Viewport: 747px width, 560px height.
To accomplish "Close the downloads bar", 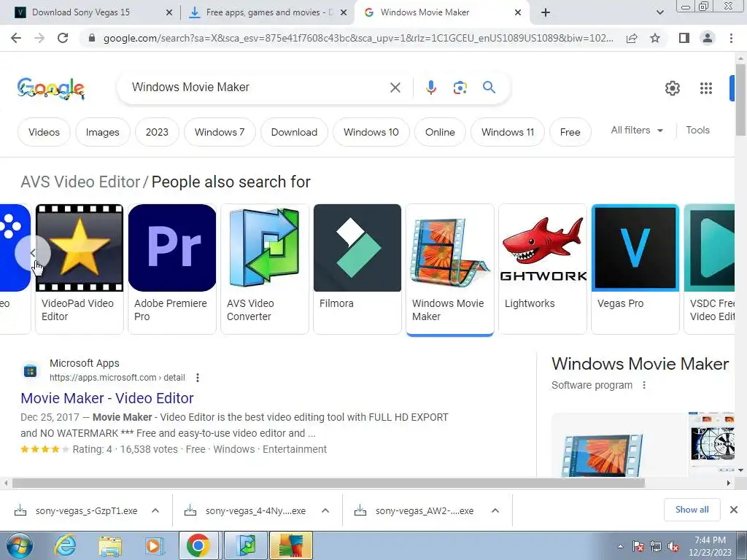I will 734,510.
